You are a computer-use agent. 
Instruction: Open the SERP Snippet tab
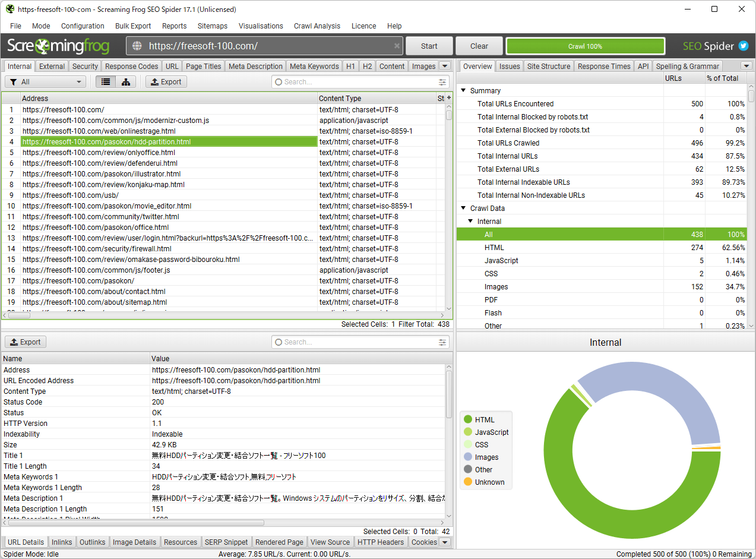point(226,542)
